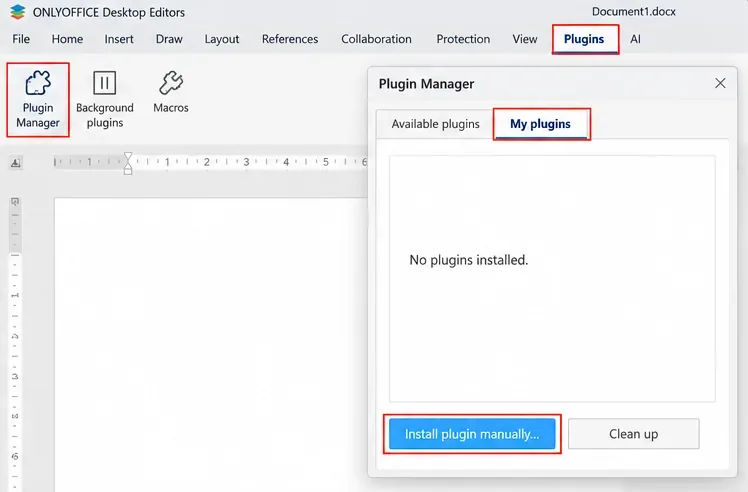Switch to the References tab
The width and height of the screenshot is (748, 492).
(x=290, y=39)
